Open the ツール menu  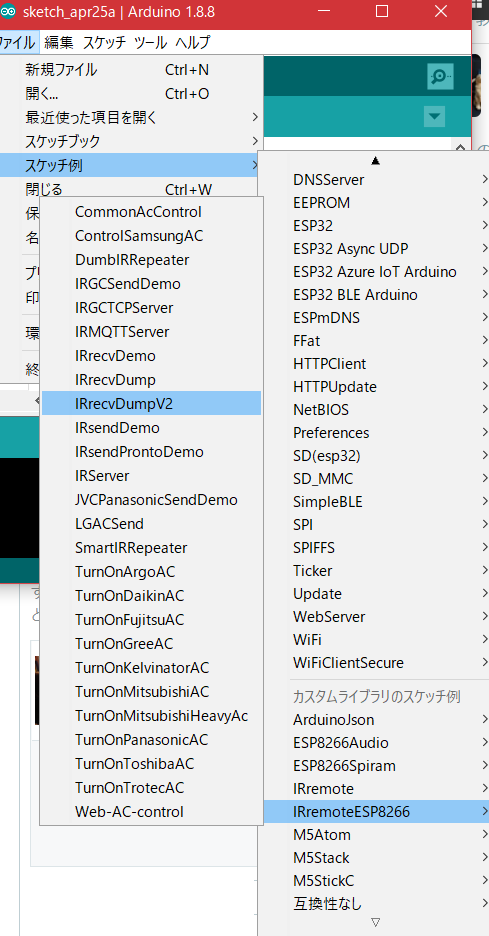(150, 42)
